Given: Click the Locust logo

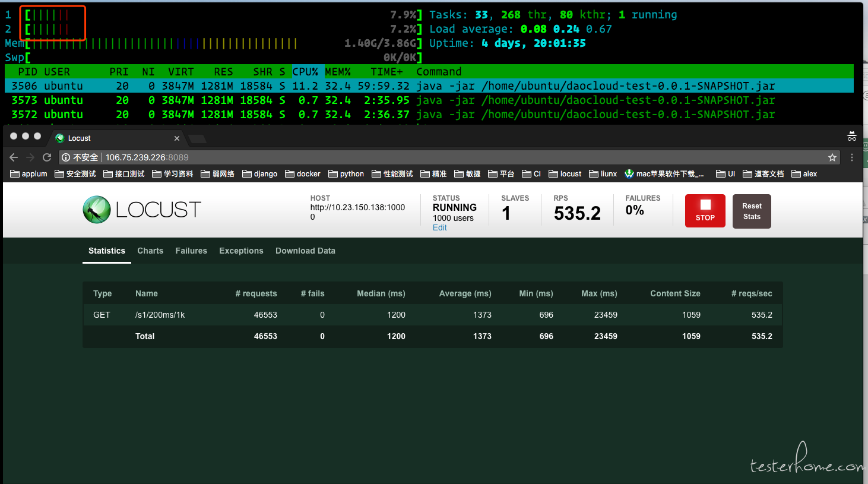Looking at the screenshot, I should [142, 210].
